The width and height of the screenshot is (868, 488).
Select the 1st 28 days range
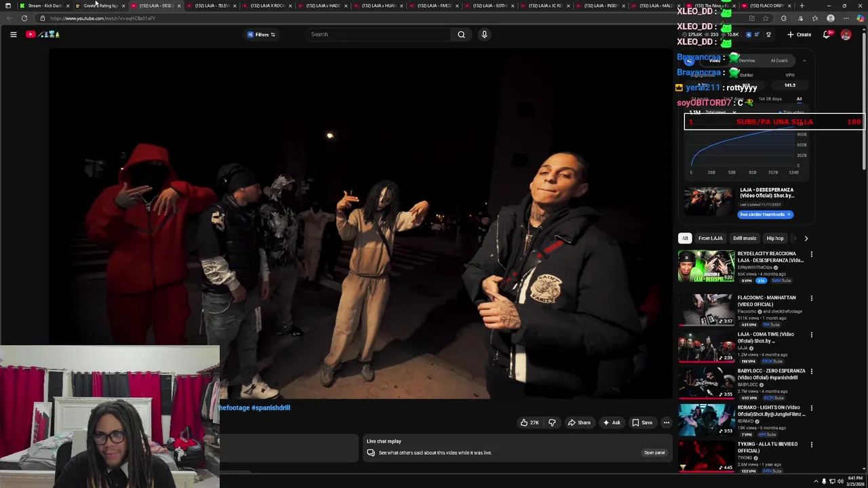(x=770, y=99)
